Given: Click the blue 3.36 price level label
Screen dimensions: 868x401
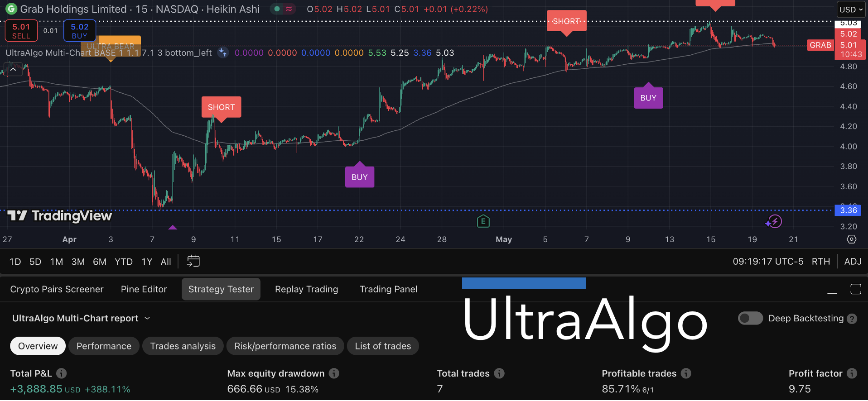Looking at the screenshot, I should click(849, 210).
